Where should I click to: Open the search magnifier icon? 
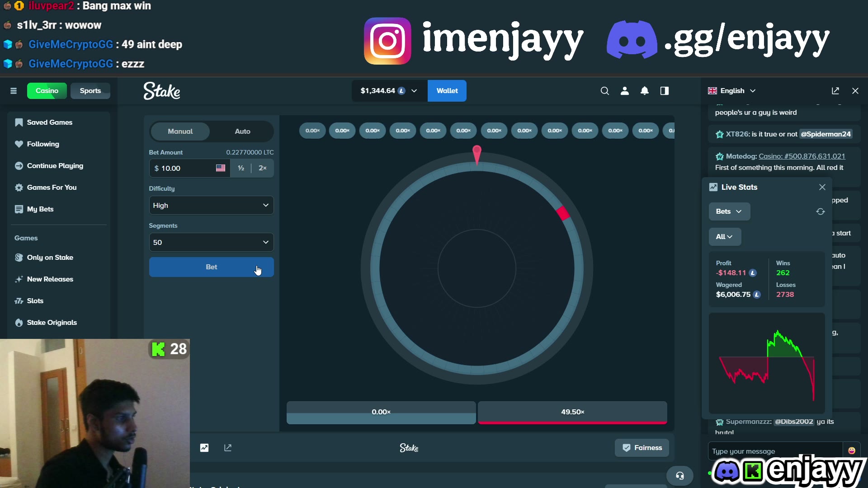coord(604,91)
